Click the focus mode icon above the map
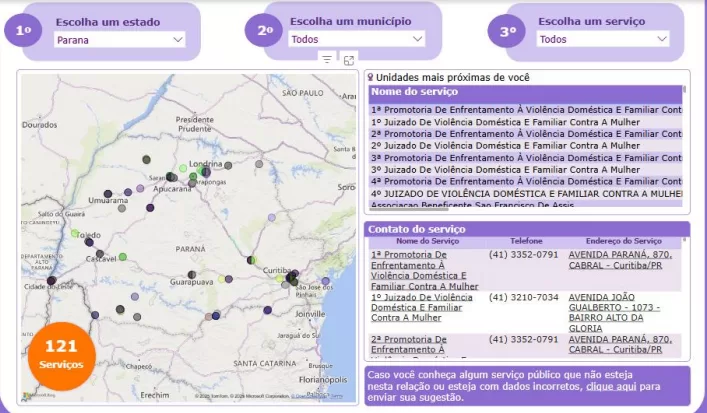This screenshot has height=413, width=707. [x=349, y=60]
